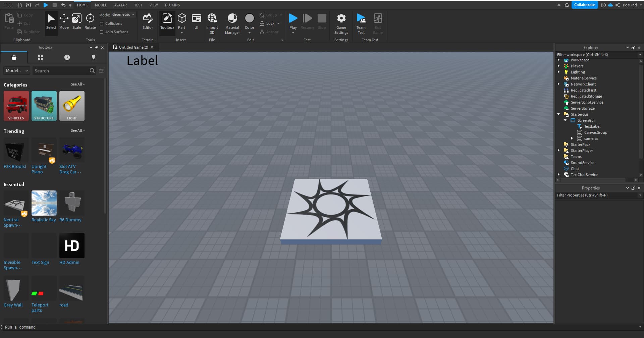Switch to the MODEL ribbon tab
This screenshot has height=338, width=644.
click(x=101, y=5)
